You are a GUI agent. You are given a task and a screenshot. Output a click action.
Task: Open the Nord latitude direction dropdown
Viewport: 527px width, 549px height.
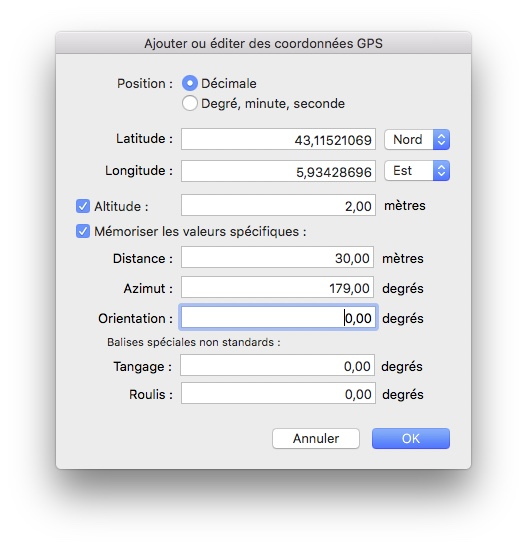(x=417, y=139)
